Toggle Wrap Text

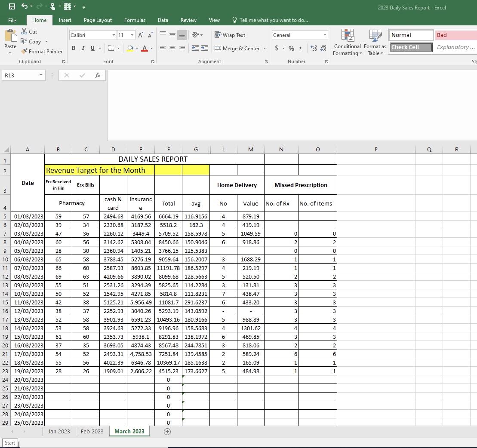(x=230, y=35)
